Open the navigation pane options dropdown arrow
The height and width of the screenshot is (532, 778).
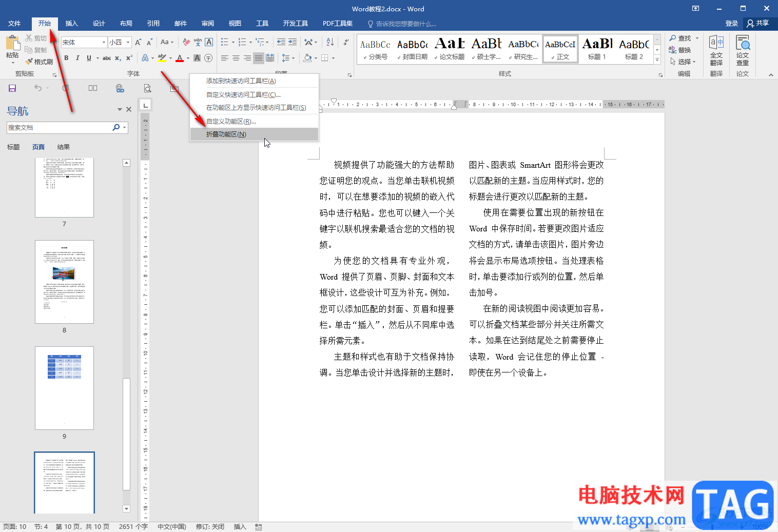(120, 109)
